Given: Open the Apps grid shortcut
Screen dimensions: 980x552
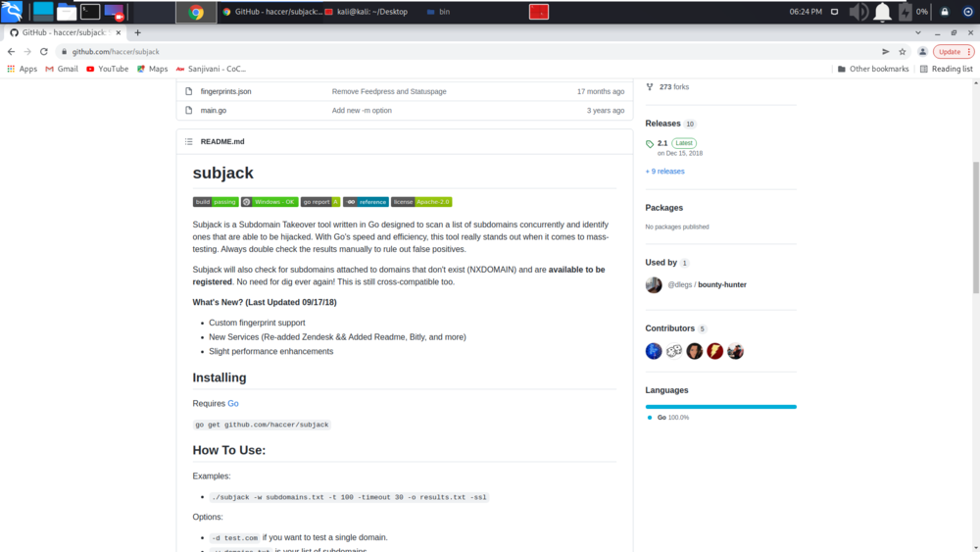Looking at the screenshot, I should pyautogui.click(x=22, y=69).
